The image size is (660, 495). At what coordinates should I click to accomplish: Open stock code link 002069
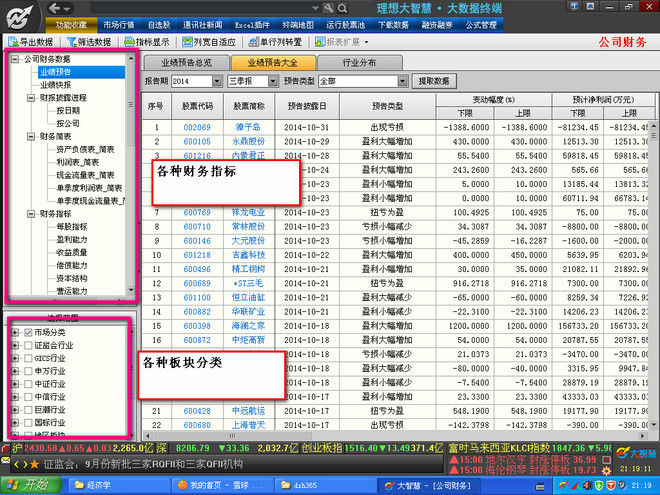tap(197, 127)
